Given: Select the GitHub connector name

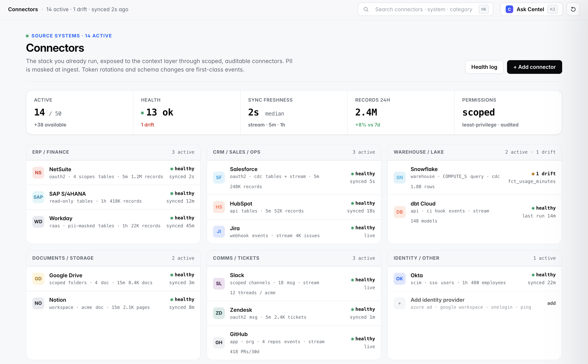Looking at the screenshot, I should (238, 334).
